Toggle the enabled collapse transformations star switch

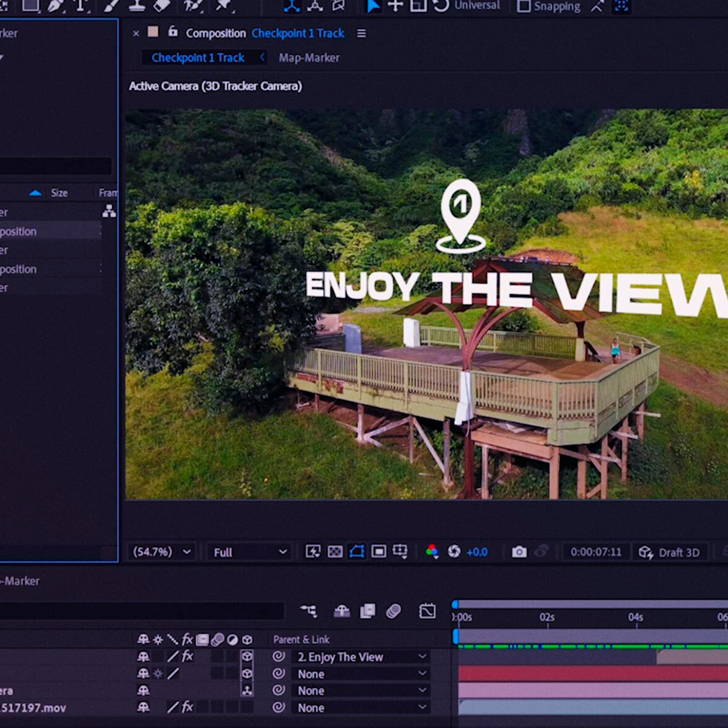(x=158, y=673)
